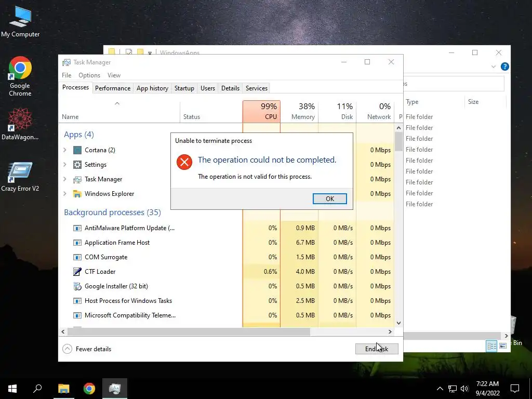
Task: Click the AntiMalware Platform Update icon
Action: 77,228
